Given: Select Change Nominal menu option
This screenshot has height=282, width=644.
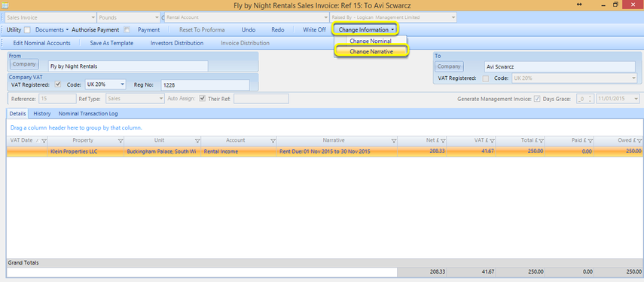Looking at the screenshot, I should click(x=371, y=41).
